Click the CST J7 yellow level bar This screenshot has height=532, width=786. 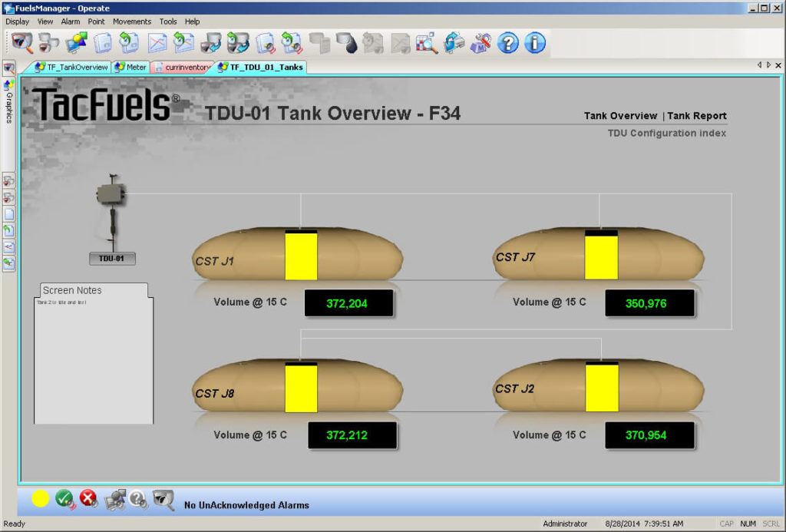[x=601, y=255]
